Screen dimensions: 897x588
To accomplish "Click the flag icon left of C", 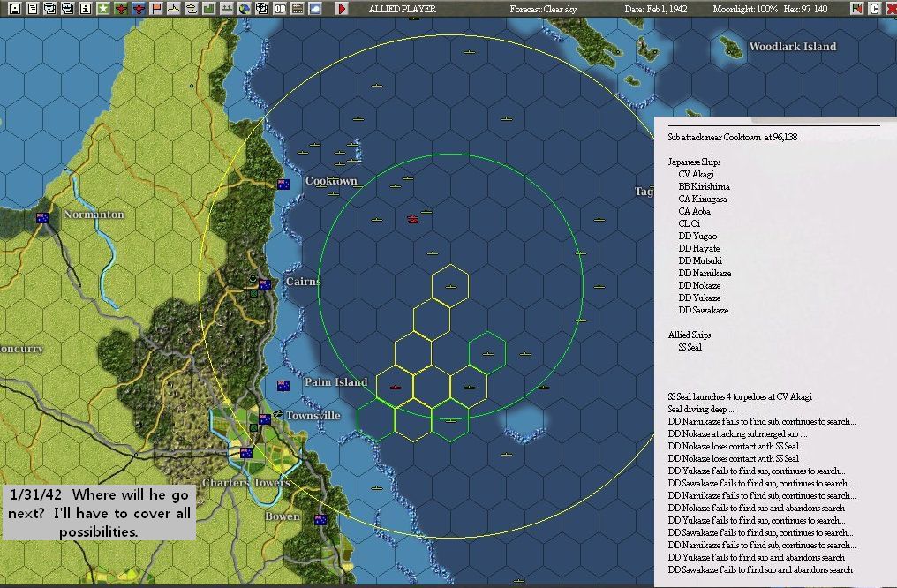I will [856, 9].
